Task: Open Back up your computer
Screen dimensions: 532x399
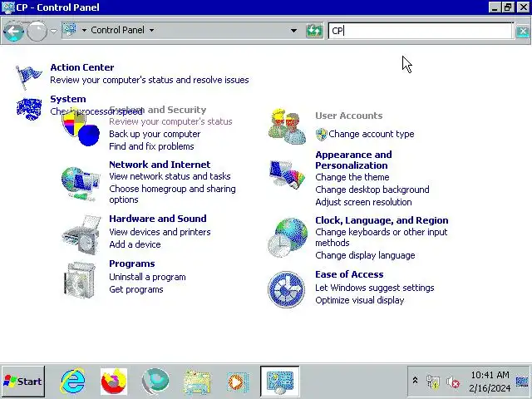Action: 155,134
